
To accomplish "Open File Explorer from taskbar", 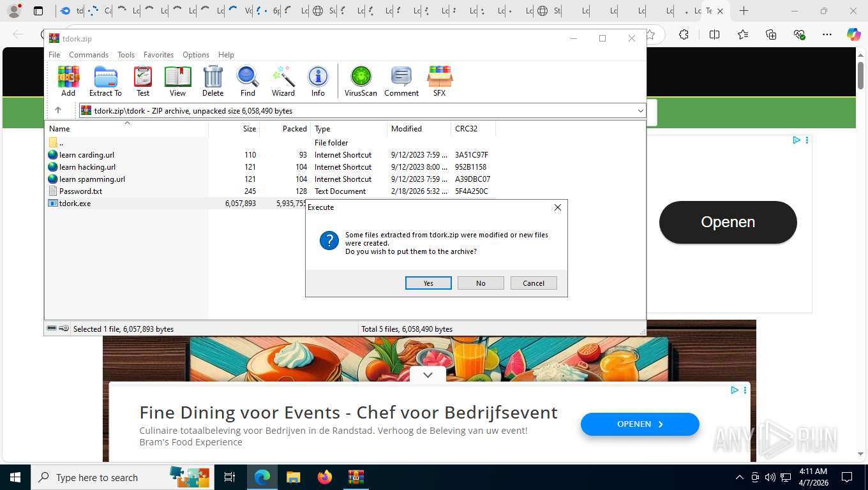I will pyautogui.click(x=293, y=477).
